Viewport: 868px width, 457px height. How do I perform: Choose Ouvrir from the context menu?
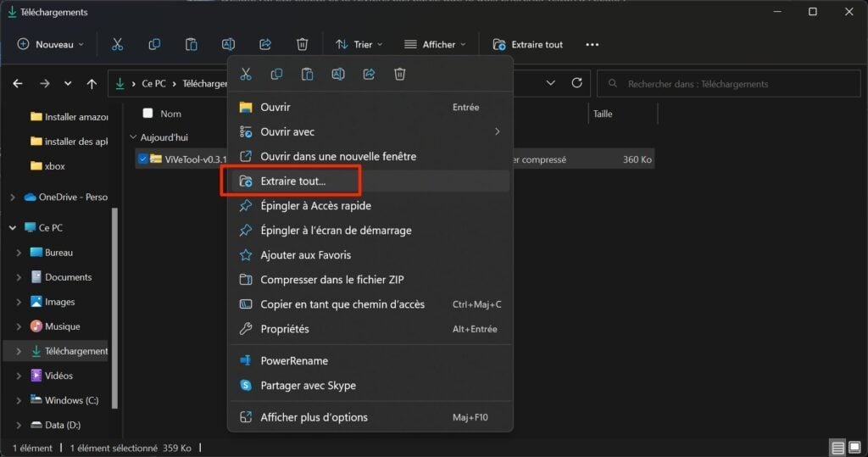pos(370,107)
